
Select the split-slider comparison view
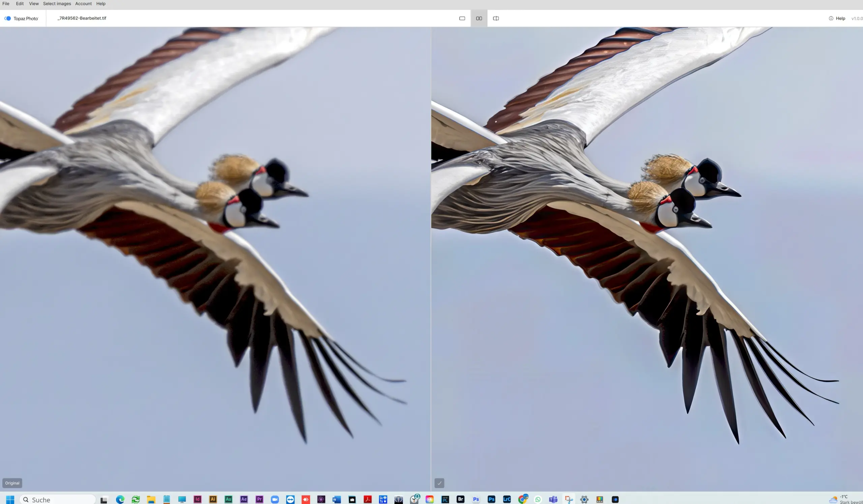point(496,18)
